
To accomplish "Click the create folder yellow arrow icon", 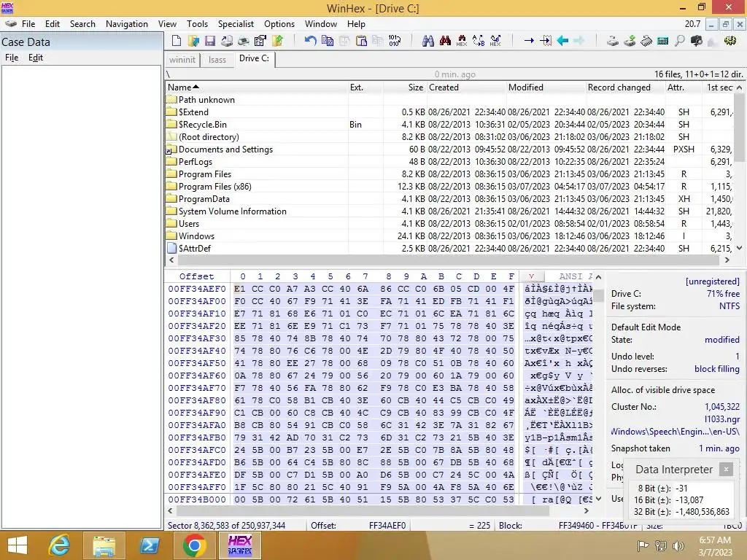I will 277,41.
